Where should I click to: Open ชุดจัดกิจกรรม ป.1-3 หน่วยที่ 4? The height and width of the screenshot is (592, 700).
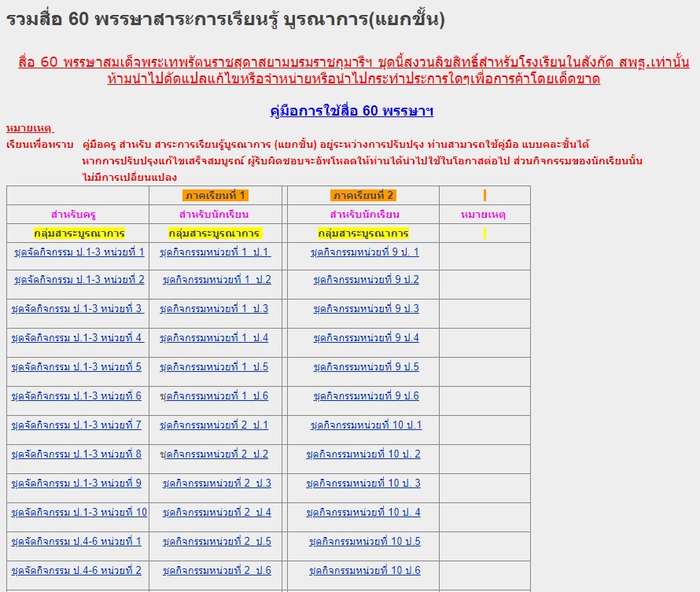tap(78, 338)
